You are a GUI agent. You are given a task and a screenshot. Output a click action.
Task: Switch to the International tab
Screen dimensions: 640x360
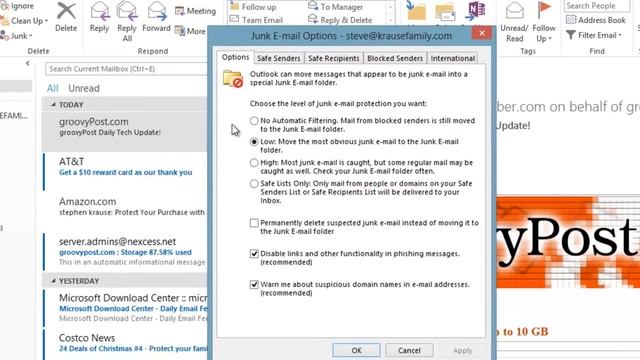[453, 58]
